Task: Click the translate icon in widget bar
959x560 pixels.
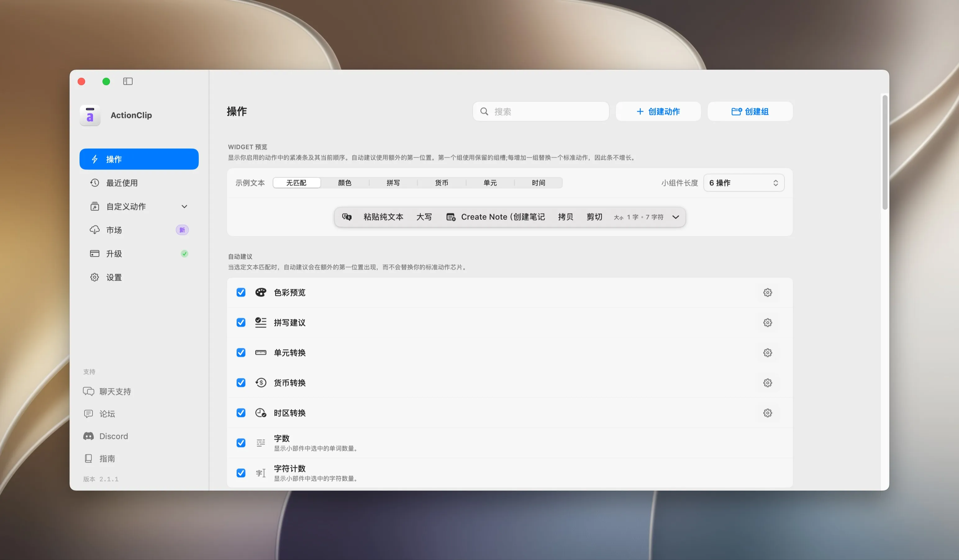Action: [x=347, y=217]
